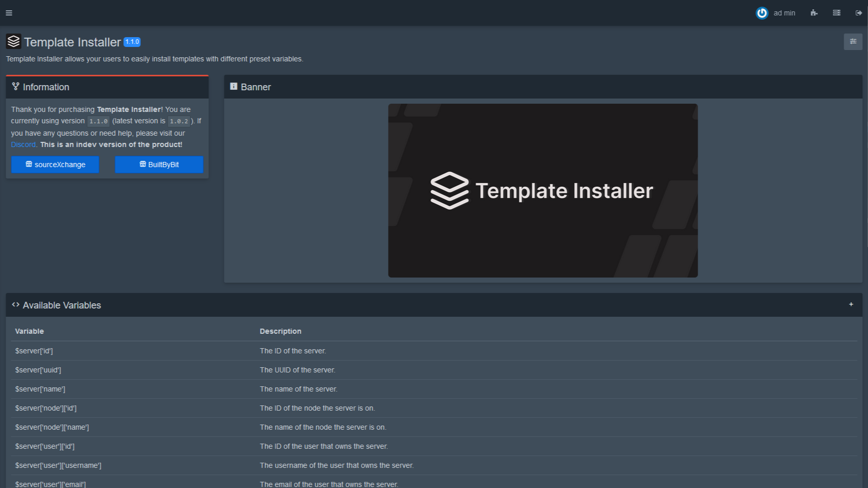Click the code brackets icon beside Available Variables
This screenshot has width=868, height=488.
point(15,304)
